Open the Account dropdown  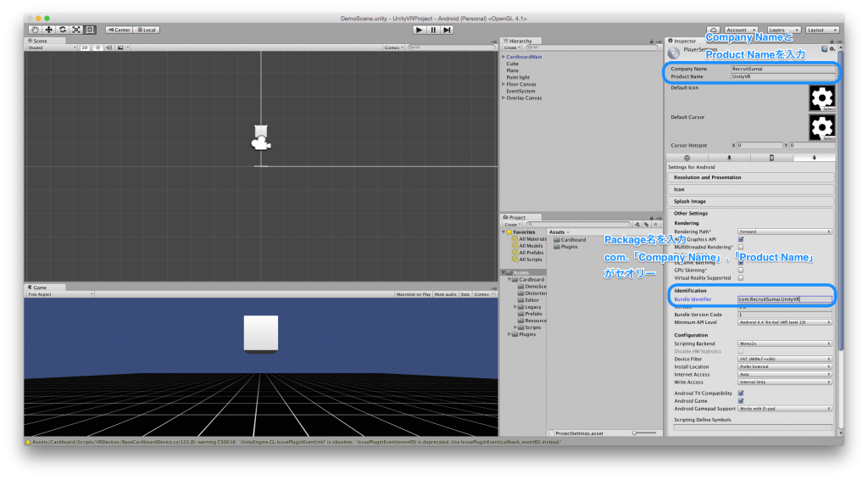(740, 30)
